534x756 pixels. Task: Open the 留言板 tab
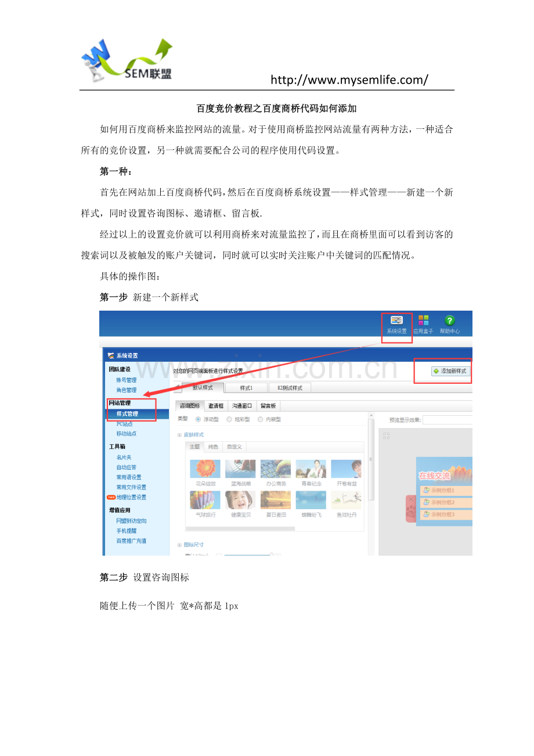pos(268,406)
